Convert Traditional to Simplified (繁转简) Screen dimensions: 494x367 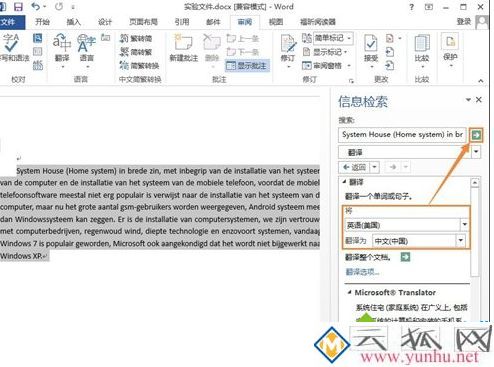(x=136, y=38)
